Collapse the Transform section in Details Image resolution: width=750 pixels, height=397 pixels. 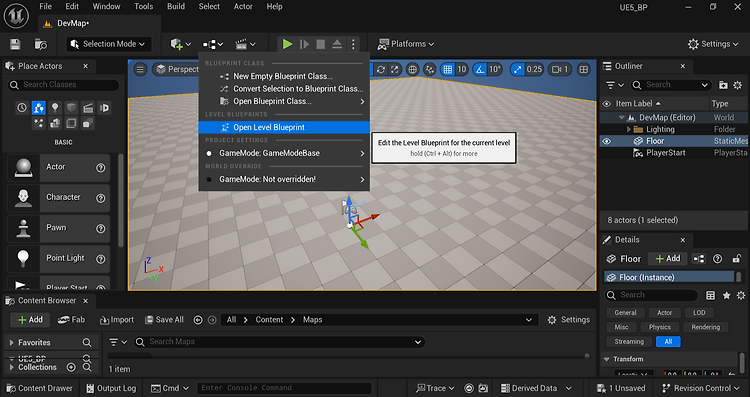[x=607, y=359]
